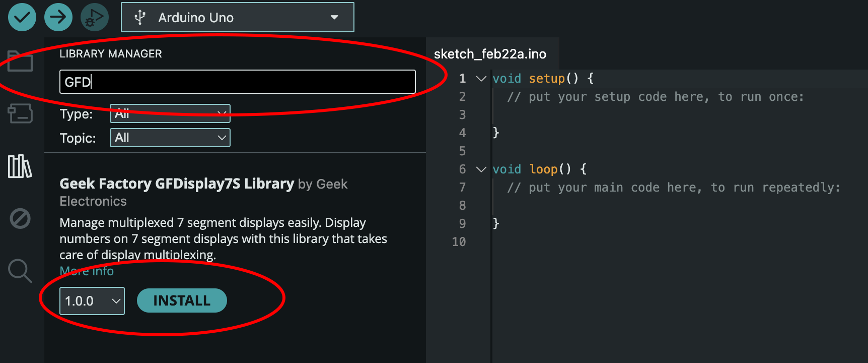Viewport: 868px width, 363px height.
Task: Click the INSTALL button
Action: [182, 300]
